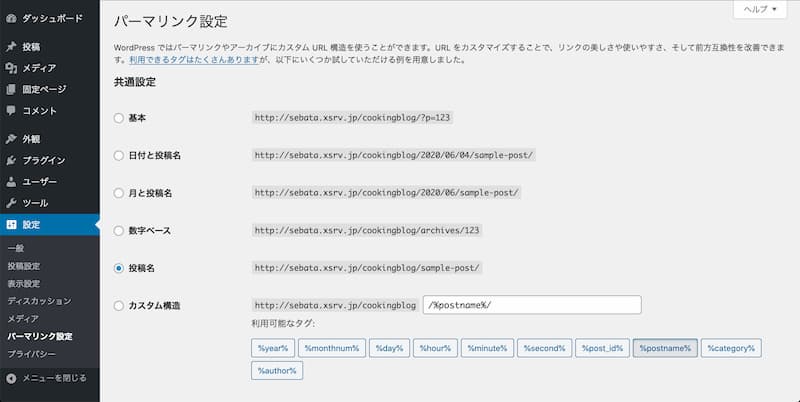Viewport: 800px width, 402px height.
Task: Click メニューを閉じる collapse label
Action: tap(55, 379)
